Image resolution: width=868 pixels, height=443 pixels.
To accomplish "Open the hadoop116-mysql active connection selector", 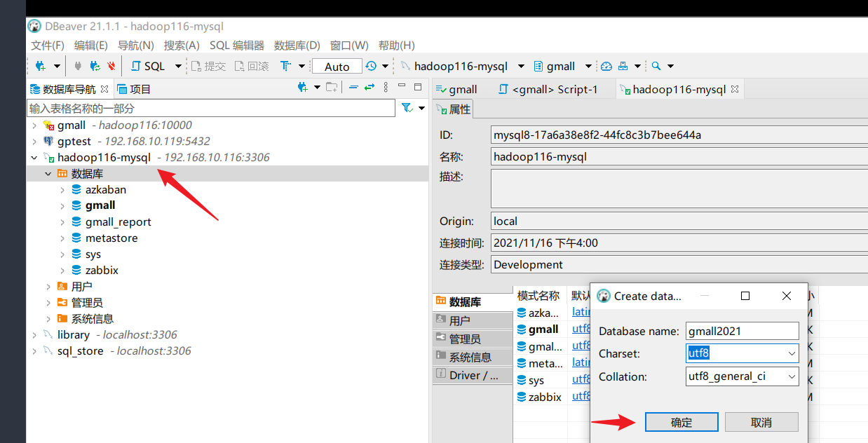I will (463, 66).
